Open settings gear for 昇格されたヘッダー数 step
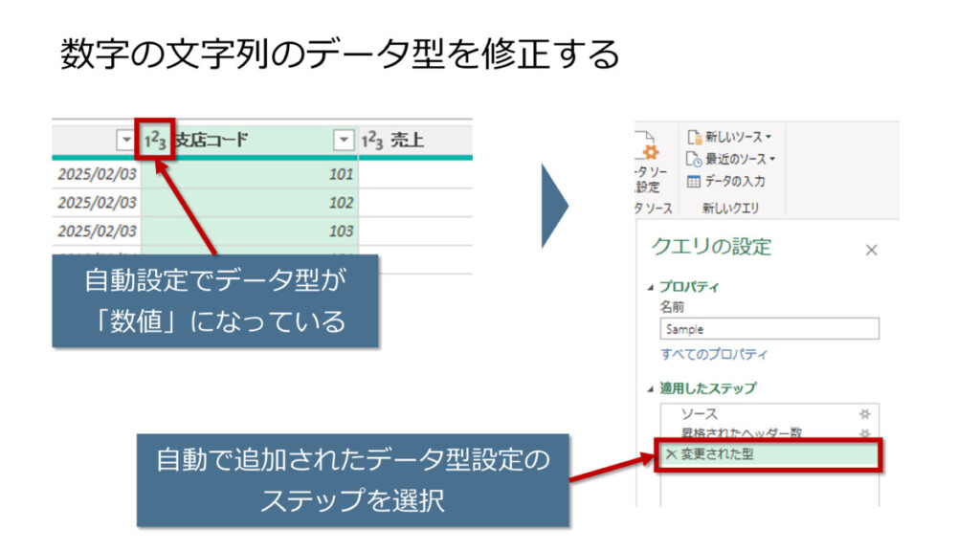The height and width of the screenshot is (551, 980). pos(865,433)
